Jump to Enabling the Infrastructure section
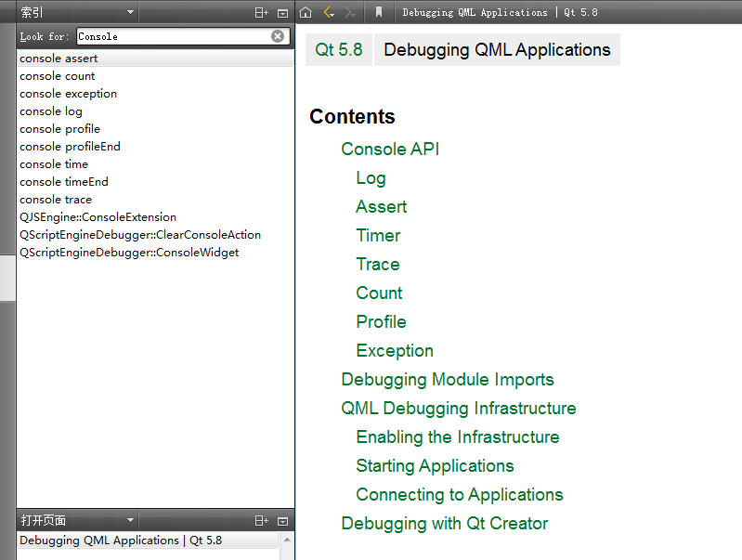Image resolution: width=742 pixels, height=560 pixels. [458, 437]
